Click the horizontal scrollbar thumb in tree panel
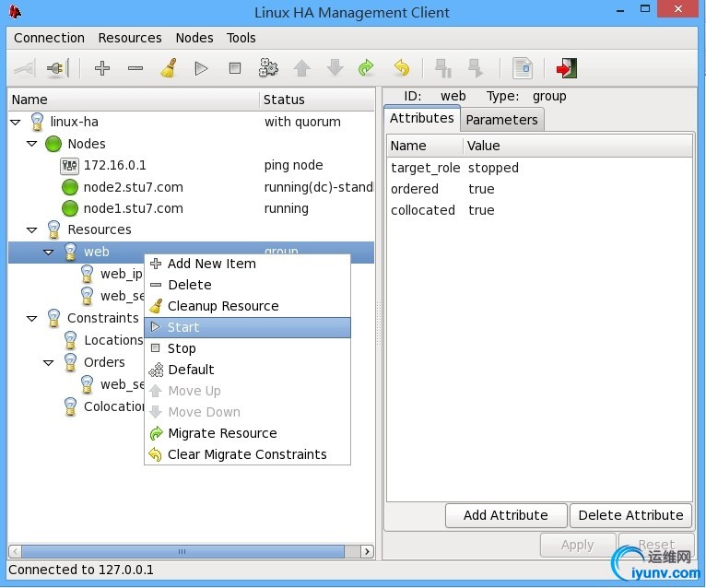 pos(182,551)
